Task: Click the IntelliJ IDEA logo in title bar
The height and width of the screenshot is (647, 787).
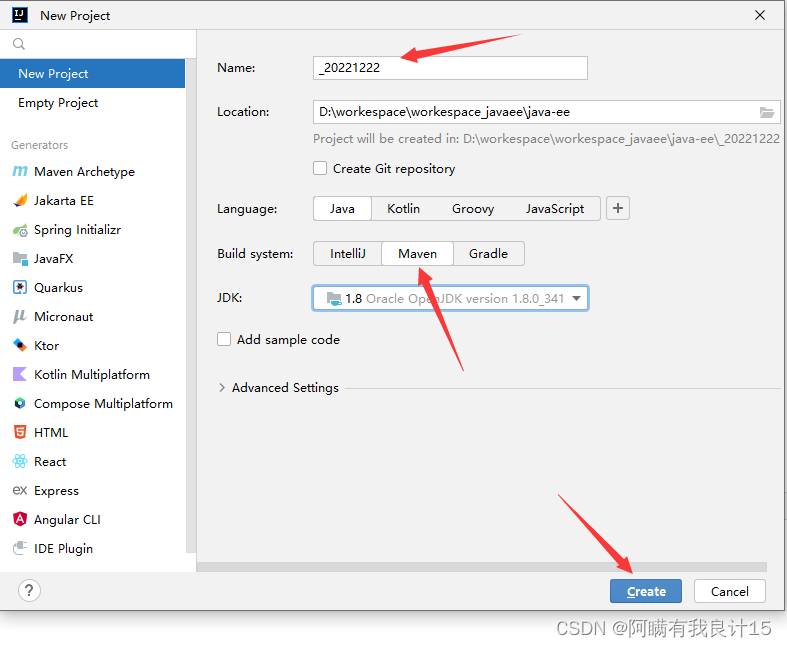Action: point(20,15)
